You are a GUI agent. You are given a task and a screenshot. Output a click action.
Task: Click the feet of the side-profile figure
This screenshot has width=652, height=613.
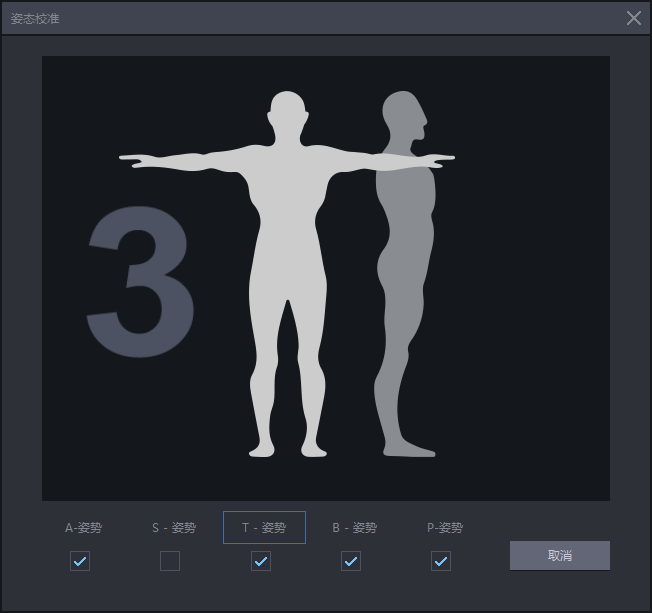coord(408,448)
